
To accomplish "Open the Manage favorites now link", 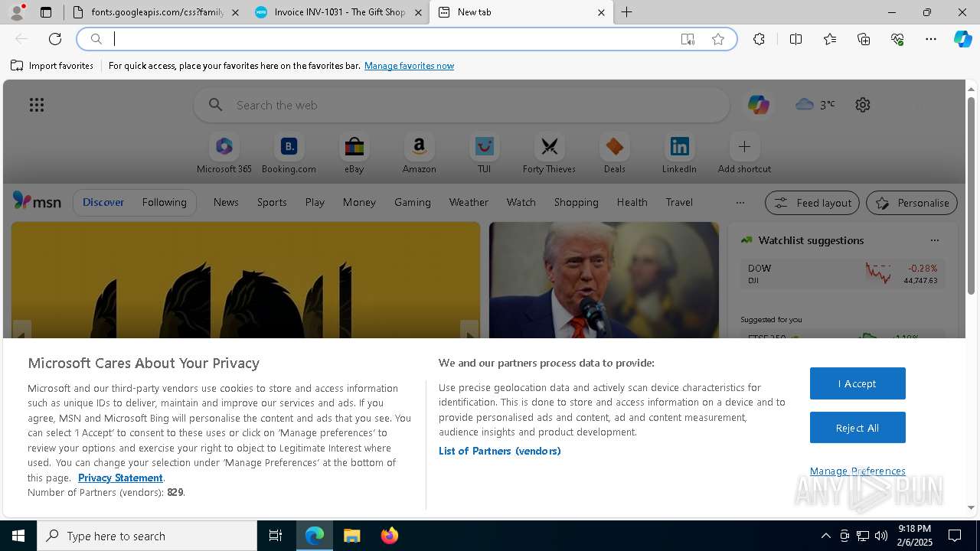I will pyautogui.click(x=409, y=66).
